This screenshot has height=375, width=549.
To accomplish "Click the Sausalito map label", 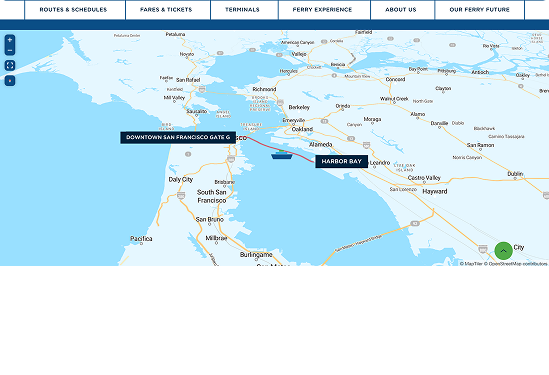I will 197,111.
